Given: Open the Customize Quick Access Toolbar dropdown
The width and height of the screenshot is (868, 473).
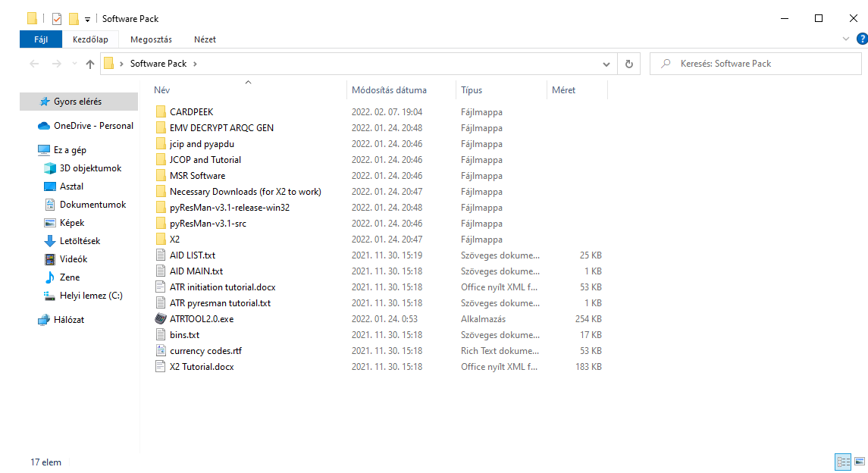Looking at the screenshot, I should click(87, 20).
